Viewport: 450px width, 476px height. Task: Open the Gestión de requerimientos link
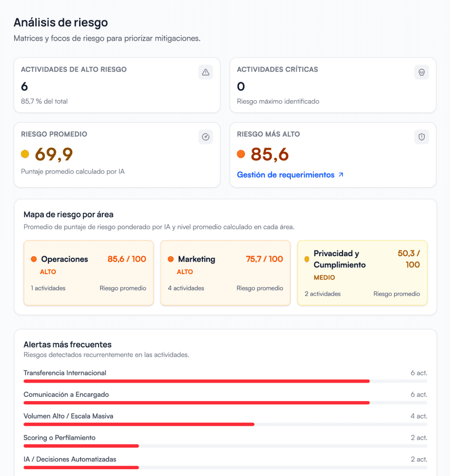click(x=286, y=175)
